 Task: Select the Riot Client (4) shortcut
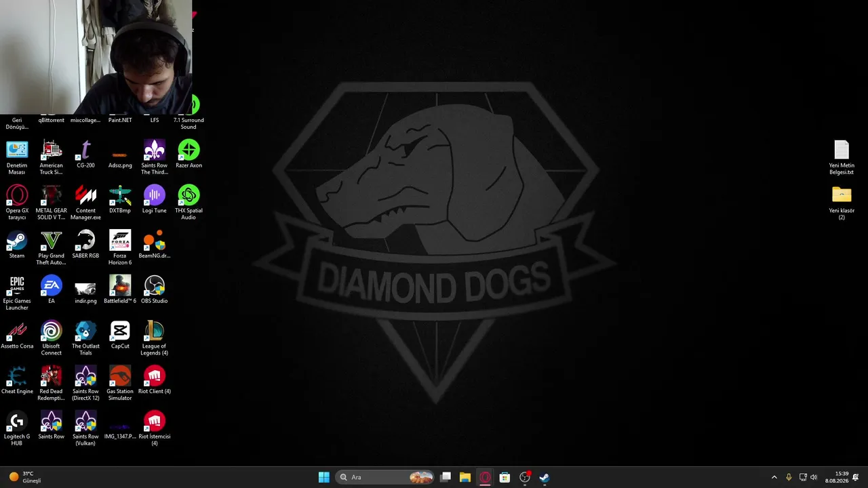point(155,380)
